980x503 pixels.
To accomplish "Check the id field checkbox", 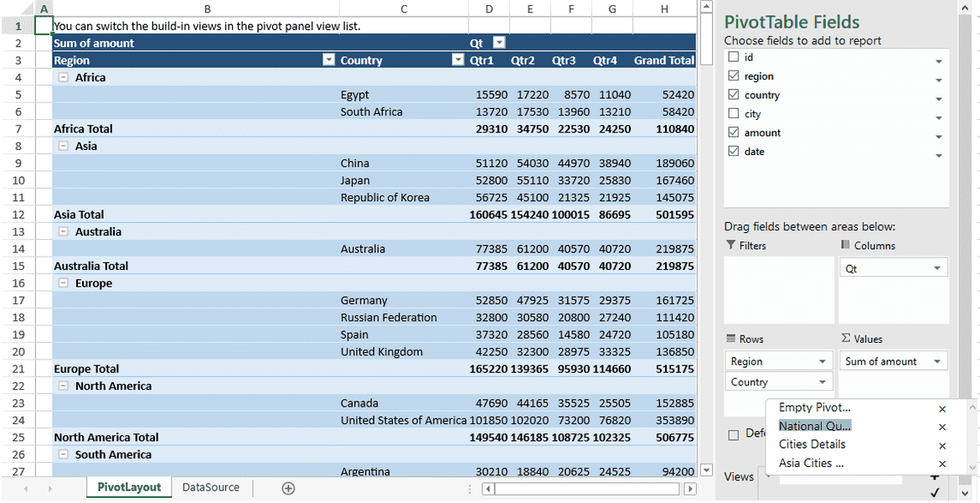I will (733, 57).
